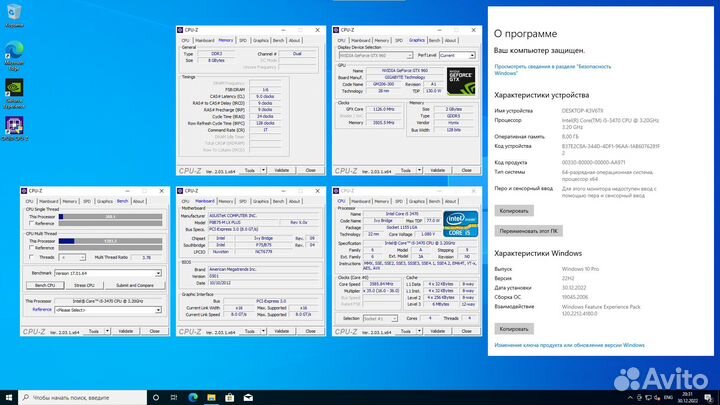Open Task View from the taskbar

[174, 397]
